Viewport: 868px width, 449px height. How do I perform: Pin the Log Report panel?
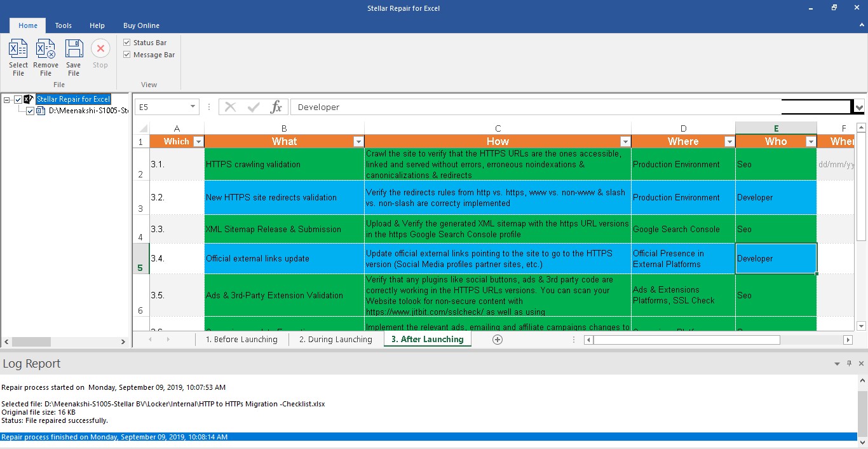[x=849, y=364]
